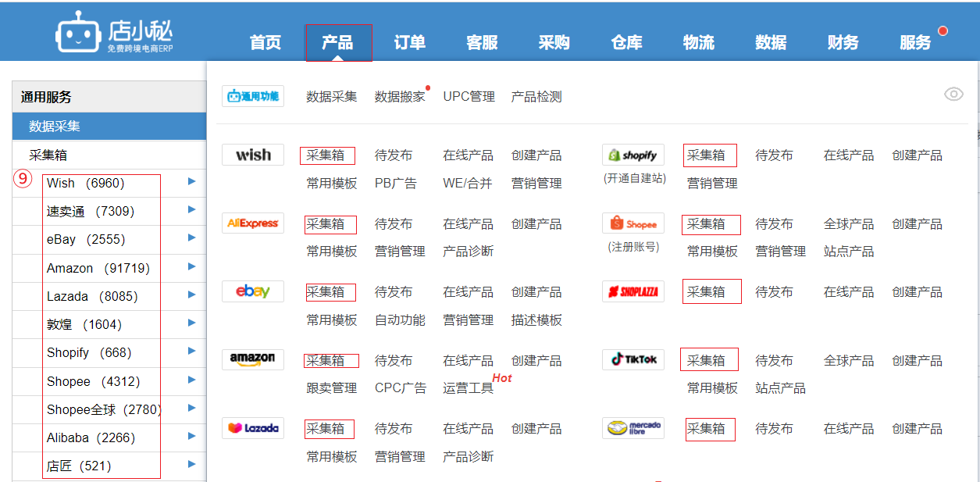Image resolution: width=980 pixels, height=482 pixels.
Task: Expand the Alibaba (2266) row arrow
Action: click(x=191, y=436)
